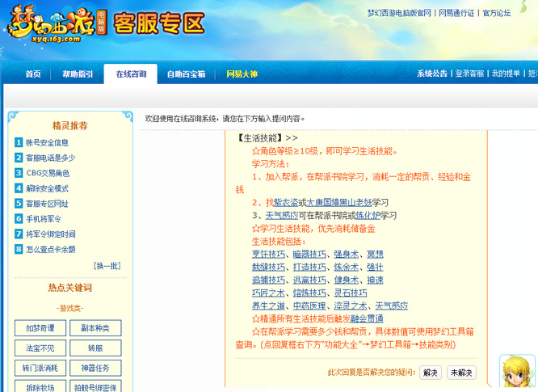Open the 帮助指引 tab
This screenshot has width=538, height=392.
(78, 74)
